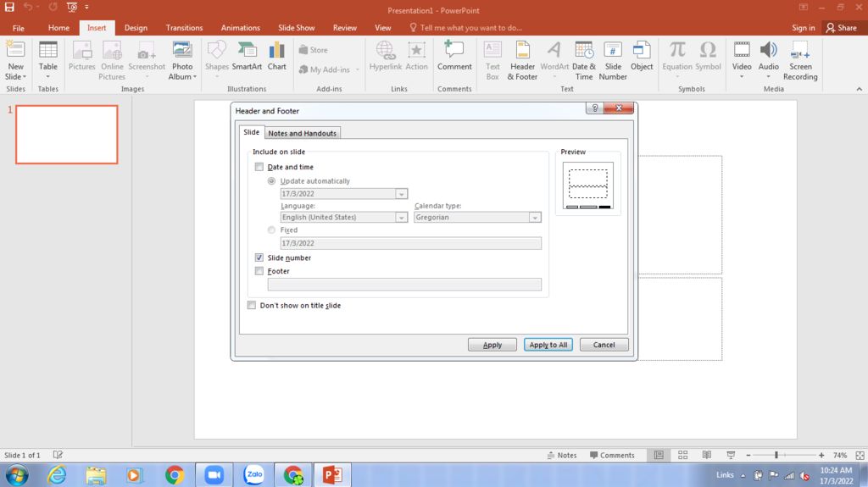Viewport: 868px width, 487px height.
Task: Expand the Video dropdown arrow
Action: coord(742,77)
